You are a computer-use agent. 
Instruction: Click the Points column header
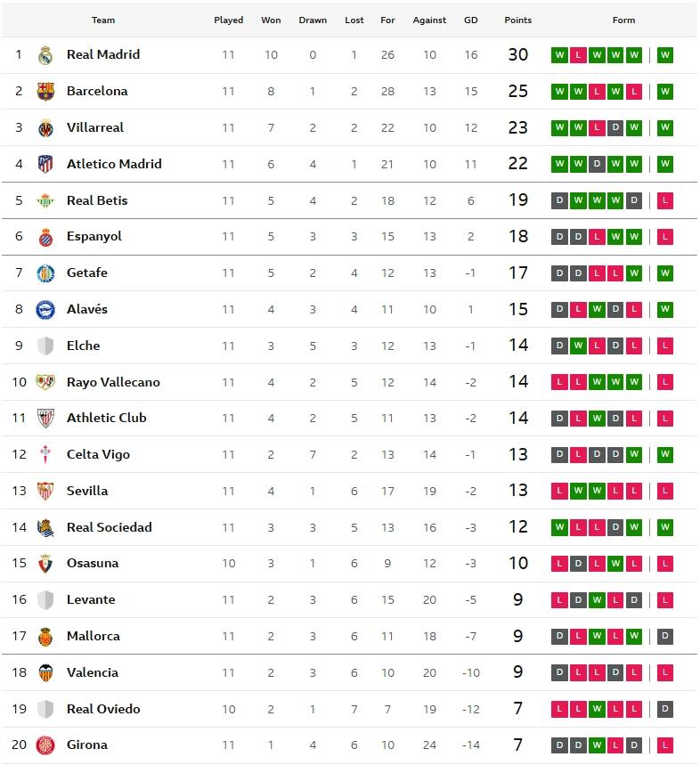point(517,20)
